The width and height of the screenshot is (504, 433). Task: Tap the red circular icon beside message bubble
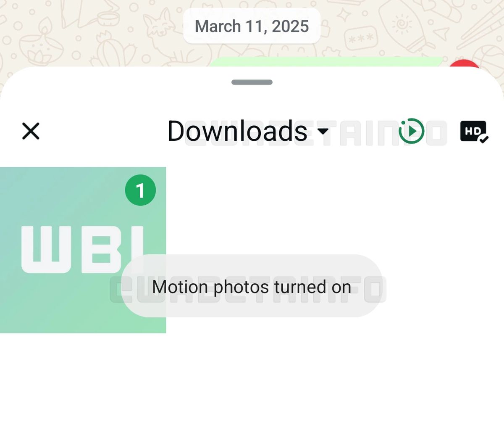464,64
